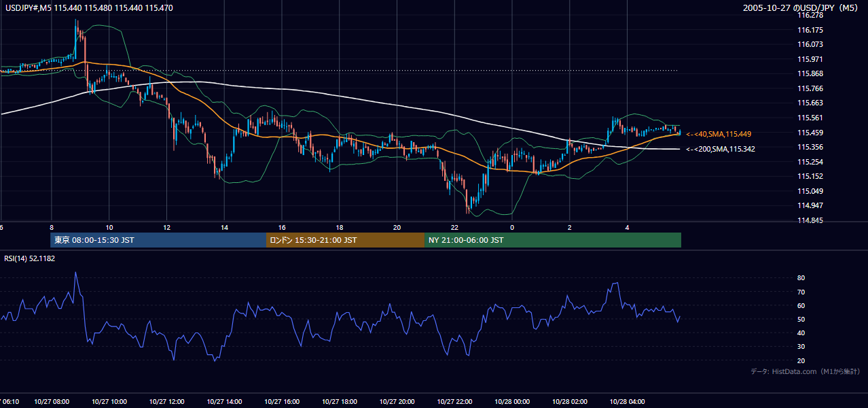The image size is (868, 408).
Task: Click the 10/27 12:00 time label
Action: 166,402
